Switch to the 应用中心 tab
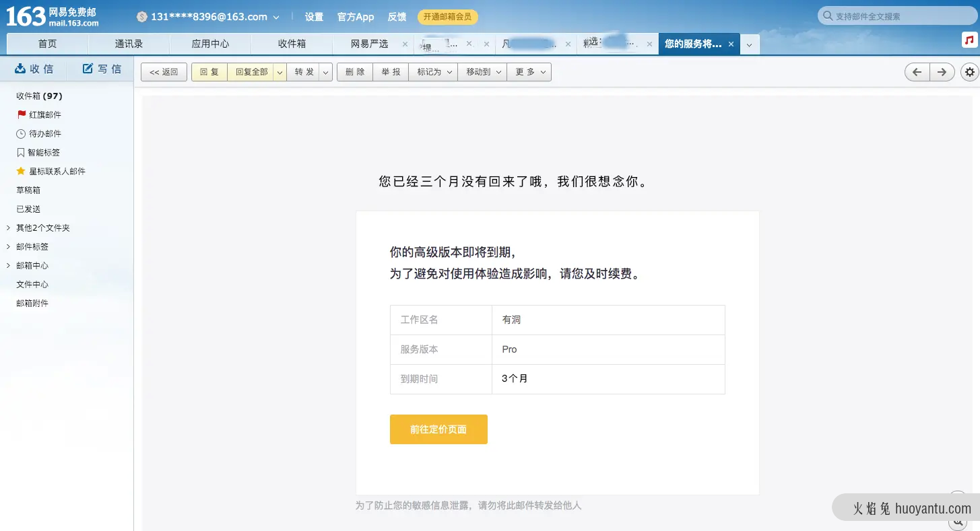Image resolution: width=980 pixels, height=531 pixels. (x=210, y=44)
